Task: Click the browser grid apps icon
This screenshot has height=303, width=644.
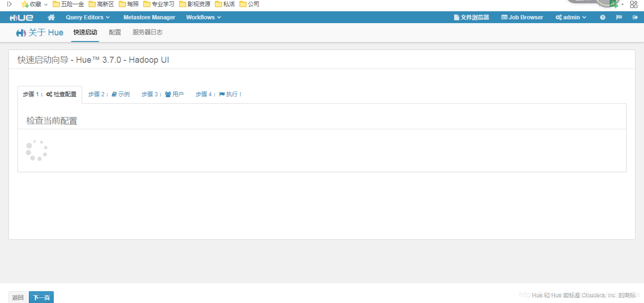Action: pyautogui.click(x=634, y=4)
